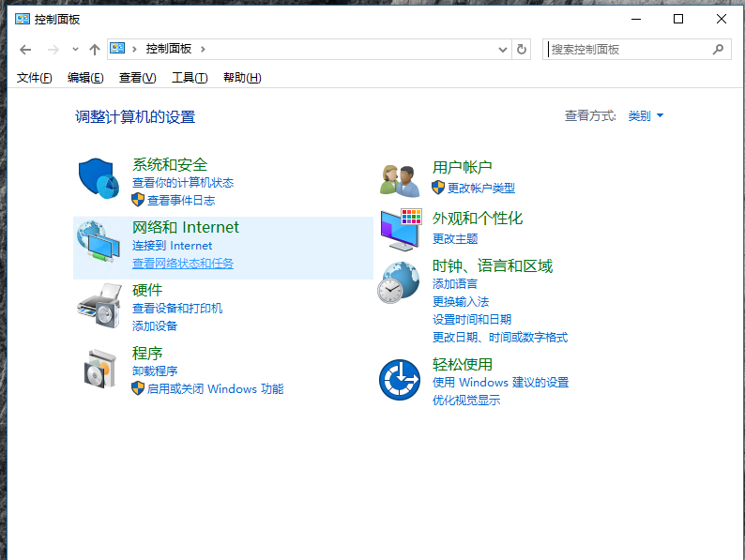Click the magnifier icon in search box

pyautogui.click(x=718, y=49)
